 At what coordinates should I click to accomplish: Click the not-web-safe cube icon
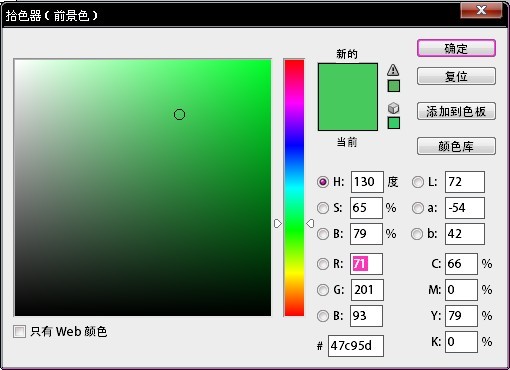(x=394, y=108)
